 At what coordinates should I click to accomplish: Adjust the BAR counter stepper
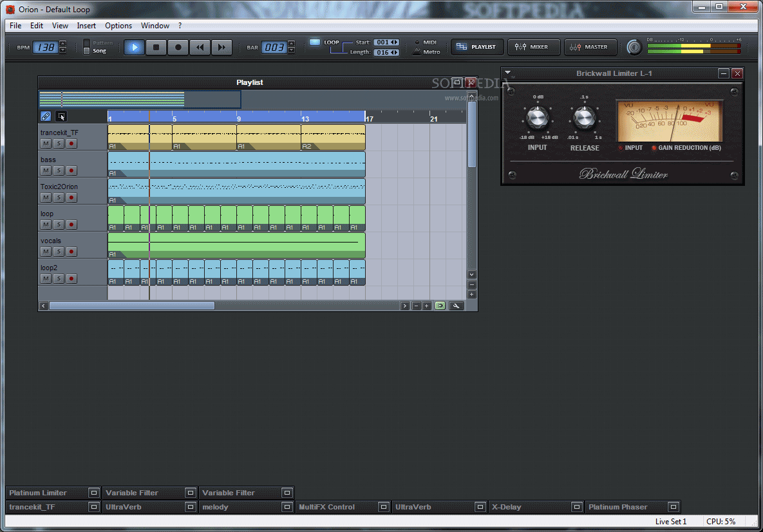point(292,47)
